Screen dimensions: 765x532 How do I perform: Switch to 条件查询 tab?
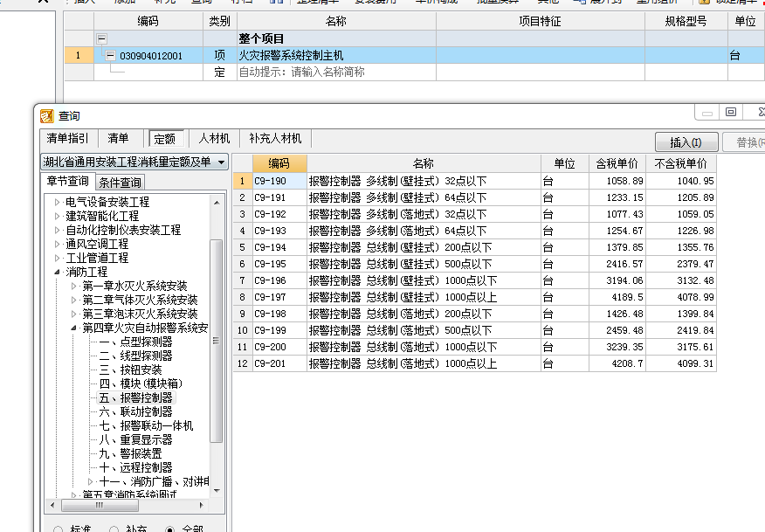(x=120, y=182)
